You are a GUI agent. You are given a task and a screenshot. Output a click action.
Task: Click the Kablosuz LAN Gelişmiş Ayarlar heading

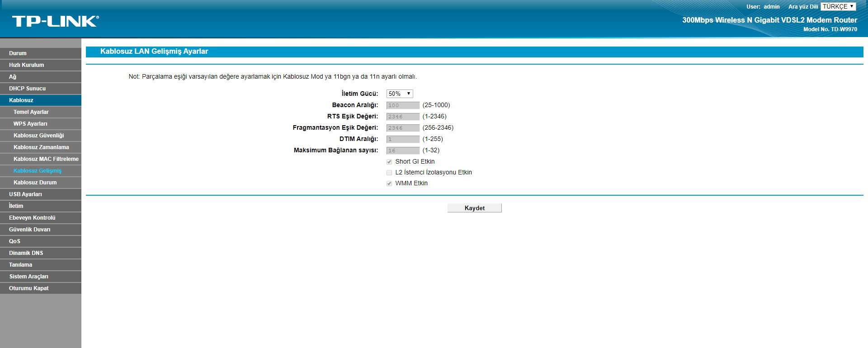click(154, 52)
